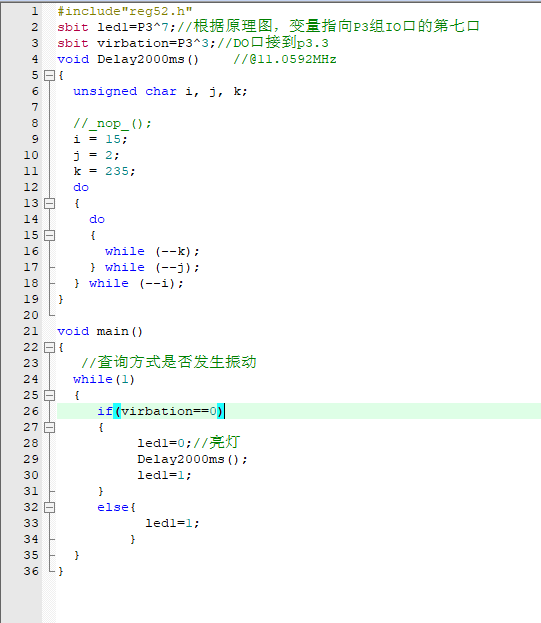Click the 'sbit led1=P3^7' declaration
The height and width of the screenshot is (623, 541).
click(116, 27)
